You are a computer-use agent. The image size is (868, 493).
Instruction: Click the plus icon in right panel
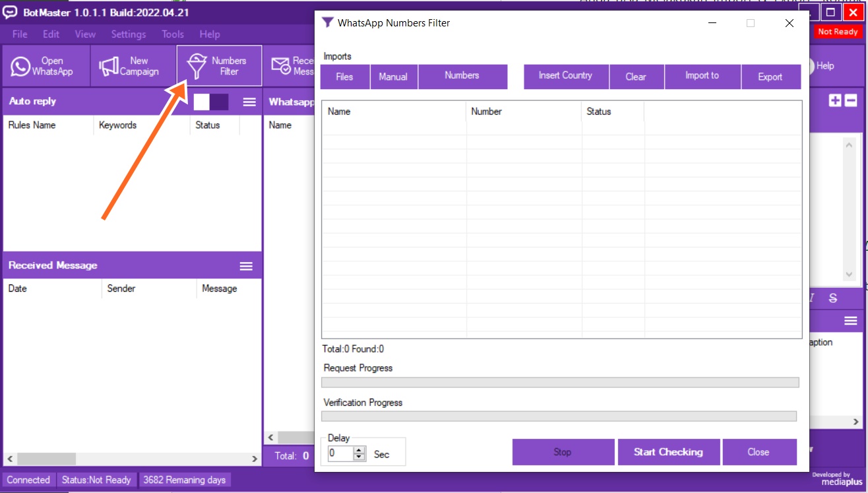(x=835, y=100)
